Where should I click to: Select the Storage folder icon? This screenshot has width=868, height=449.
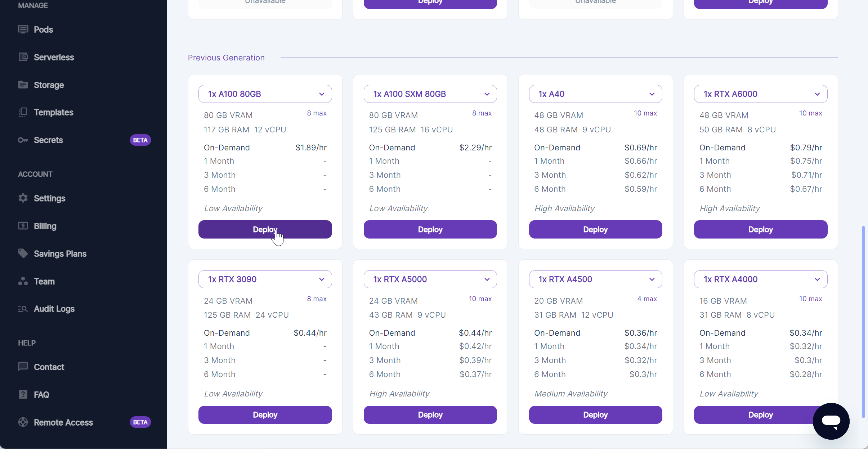[23, 85]
